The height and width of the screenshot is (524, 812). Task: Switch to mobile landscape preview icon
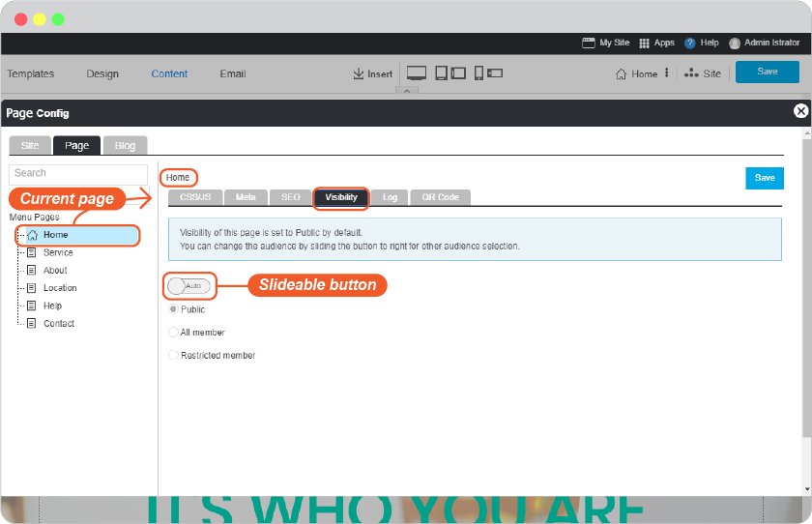pyautogui.click(x=495, y=73)
